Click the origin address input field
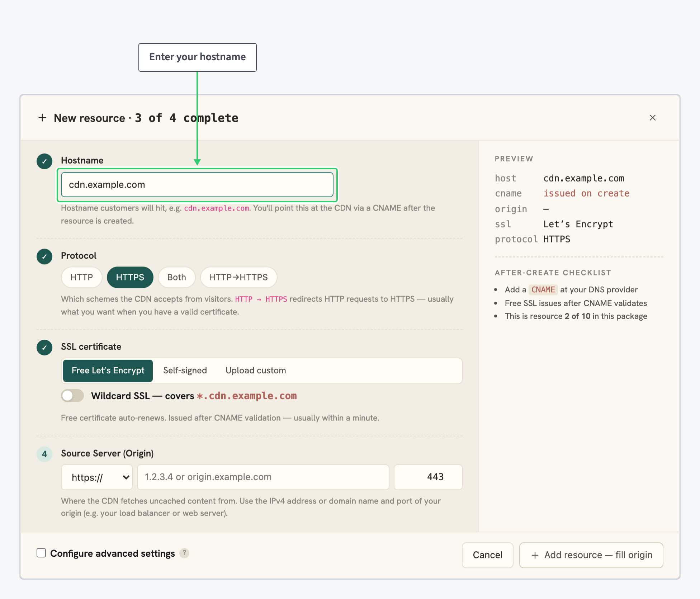 263,477
